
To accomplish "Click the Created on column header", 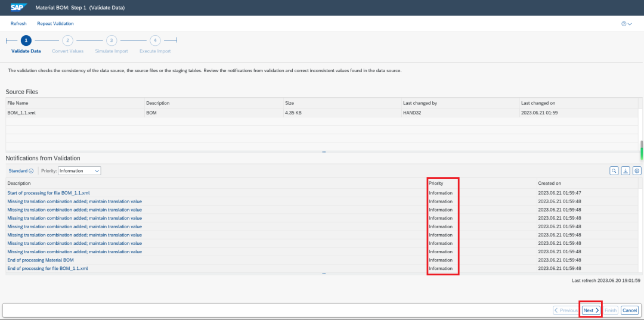I will click(589, 183).
